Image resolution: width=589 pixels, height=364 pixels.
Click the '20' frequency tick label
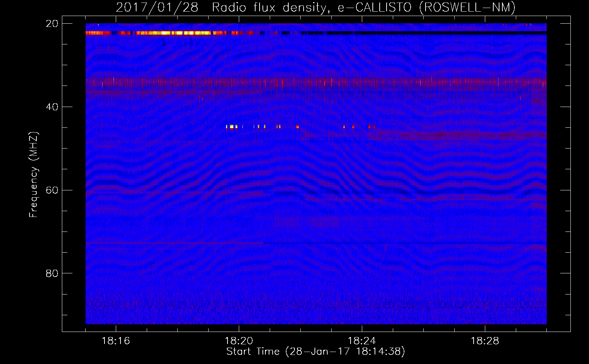52,24
